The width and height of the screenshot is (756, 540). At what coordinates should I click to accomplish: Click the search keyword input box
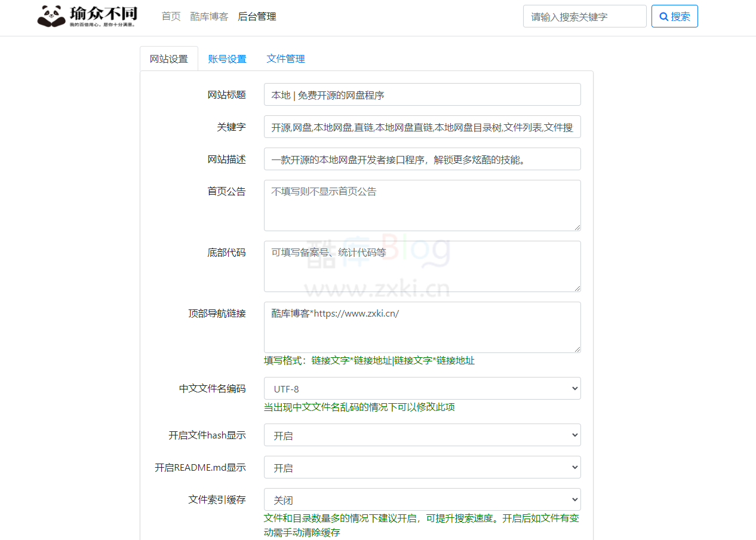(585, 16)
